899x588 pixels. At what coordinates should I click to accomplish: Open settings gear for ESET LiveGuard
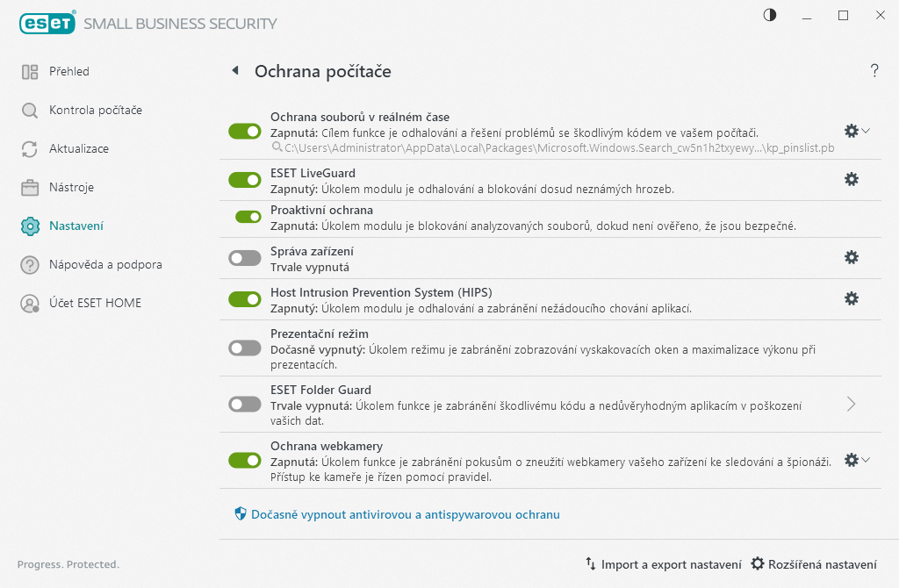click(x=851, y=179)
